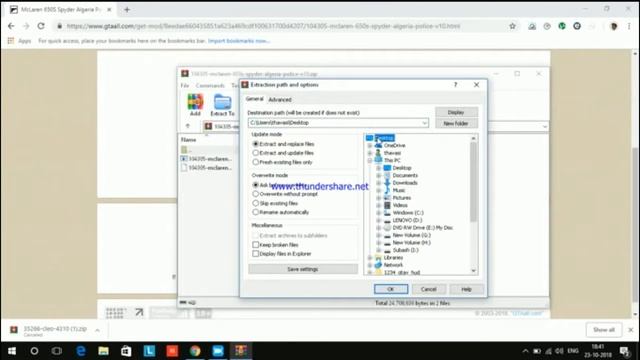
Task: Open File Explorer from the taskbar
Action: pos(103,351)
